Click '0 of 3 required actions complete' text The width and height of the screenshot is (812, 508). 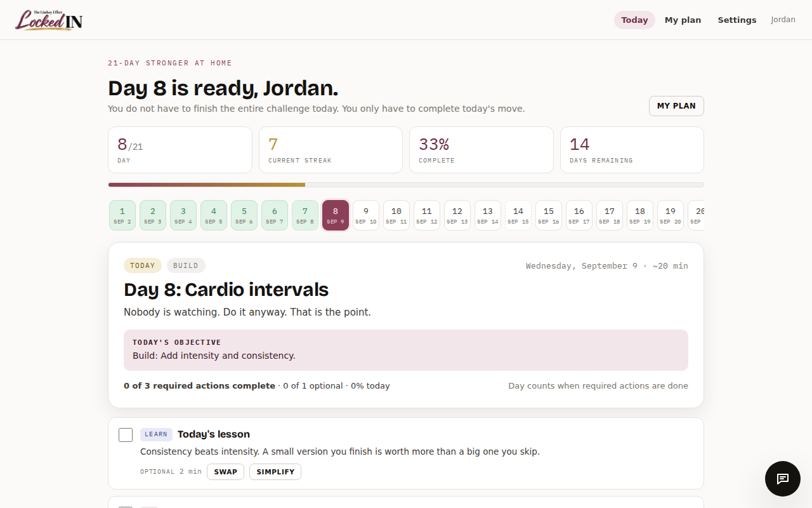coord(200,385)
